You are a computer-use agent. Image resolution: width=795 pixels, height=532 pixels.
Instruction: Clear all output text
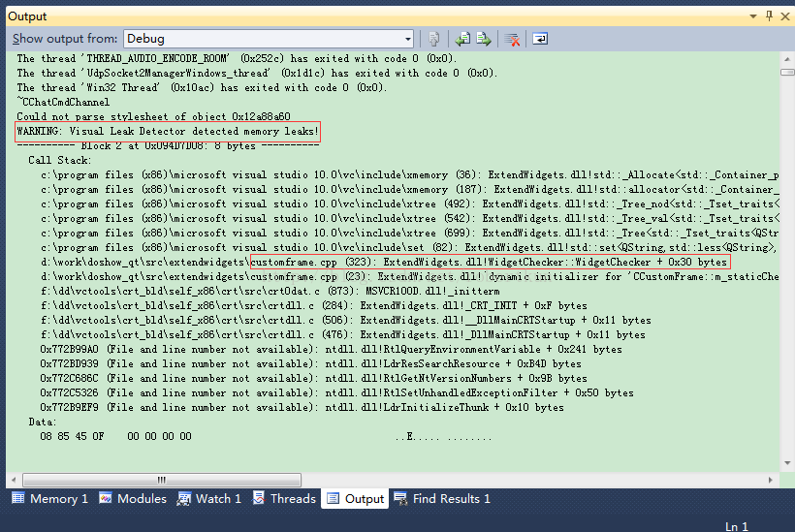pyautogui.click(x=512, y=39)
